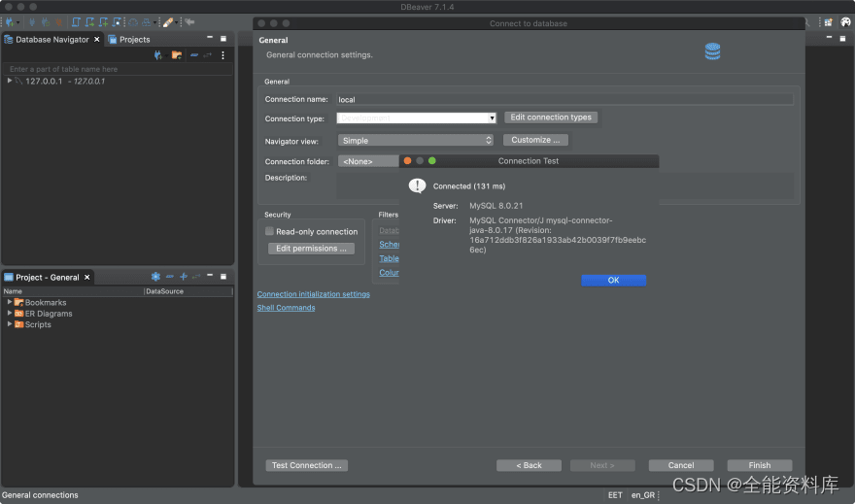Click the Expand All plus icon in Project panel

(x=184, y=276)
